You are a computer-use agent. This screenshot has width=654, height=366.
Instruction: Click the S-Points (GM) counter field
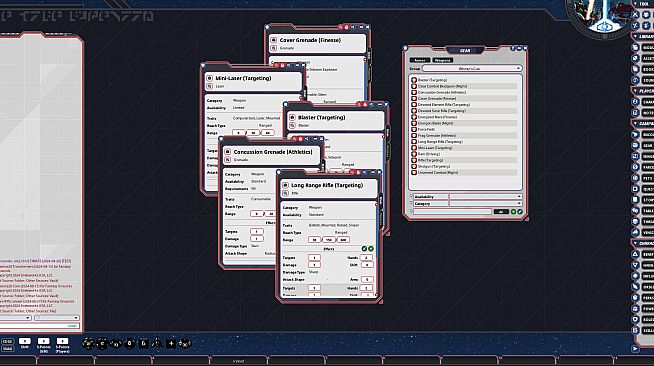[44, 341]
